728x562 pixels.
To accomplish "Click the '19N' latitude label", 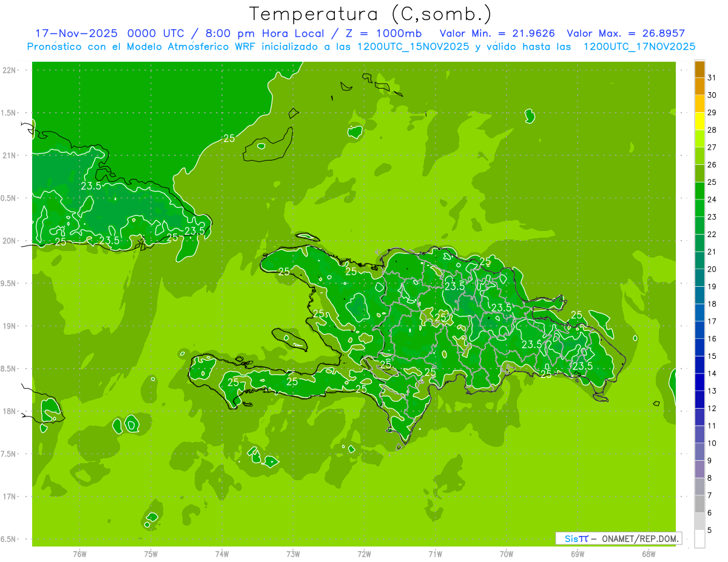I will (9, 326).
